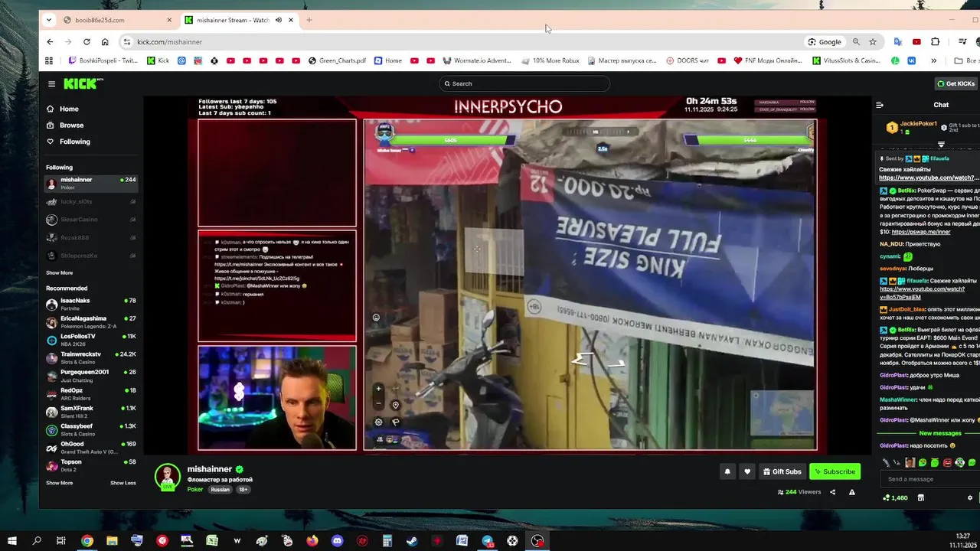Jump to New messages in chat

[x=940, y=433]
